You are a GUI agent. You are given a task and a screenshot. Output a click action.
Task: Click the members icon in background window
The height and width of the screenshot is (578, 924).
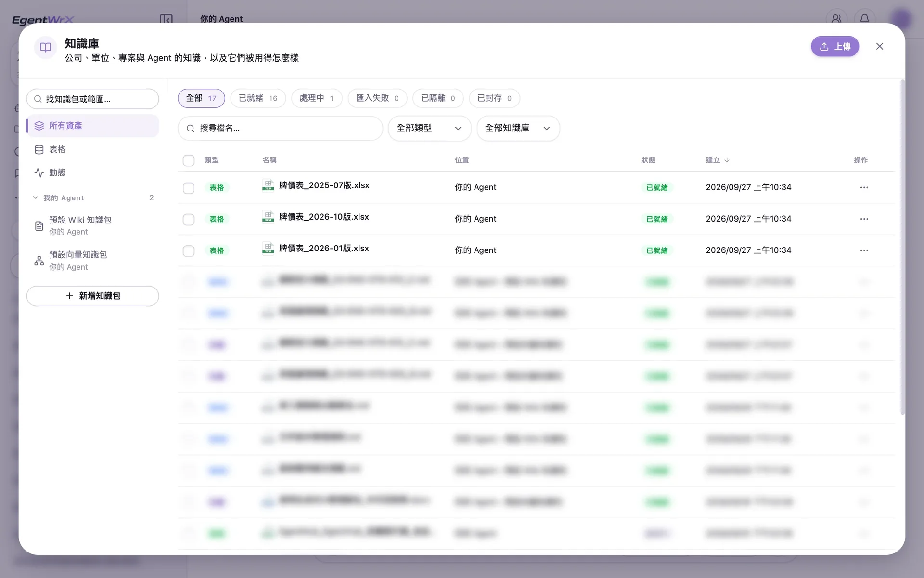point(836,19)
